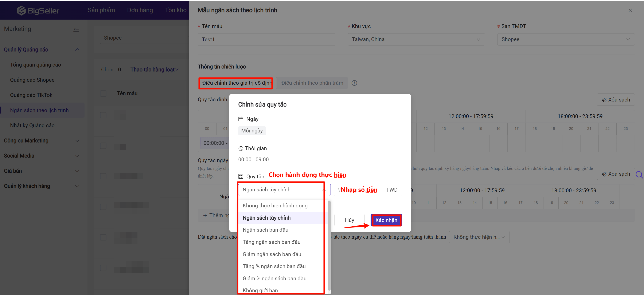The width and height of the screenshot is (644, 295).
Task: Open the Khu vực Taiwan, China dropdown
Action: (416, 39)
